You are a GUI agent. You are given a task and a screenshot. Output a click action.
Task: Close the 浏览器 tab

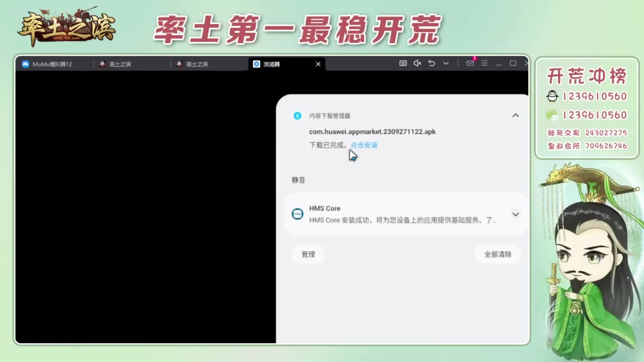[x=318, y=64]
